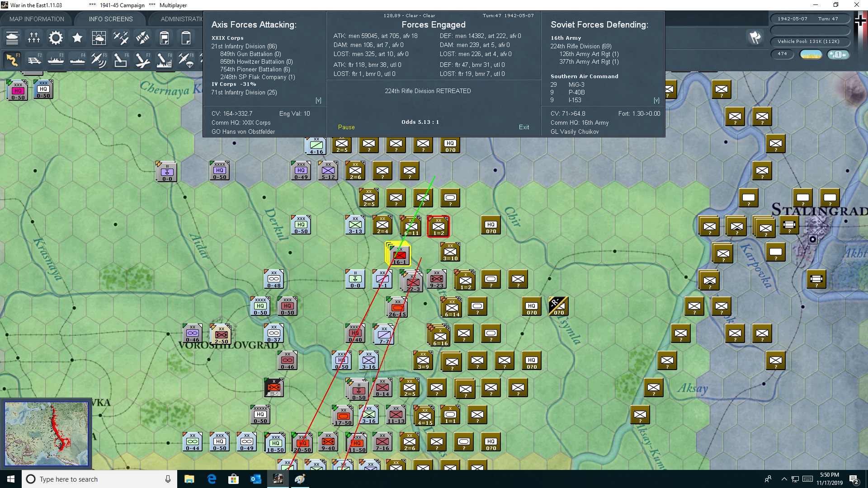Open the production gear icon
868x488 pixels.
pyautogui.click(x=56, y=38)
